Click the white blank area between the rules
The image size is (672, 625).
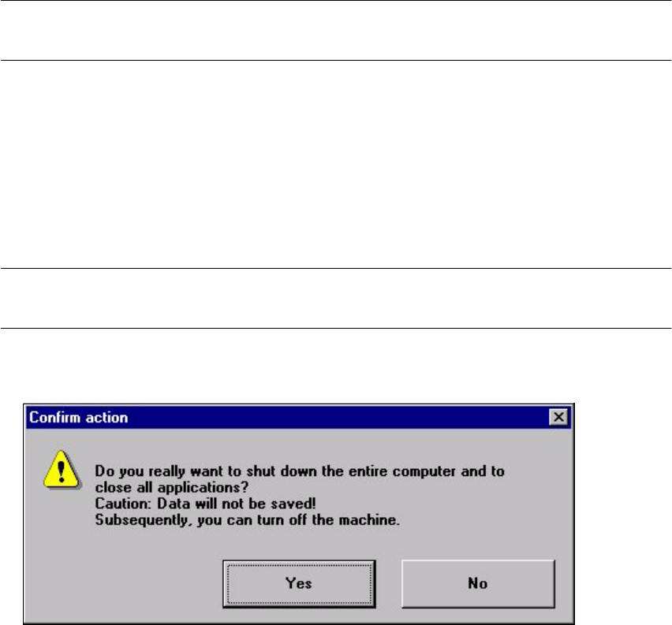(336, 165)
